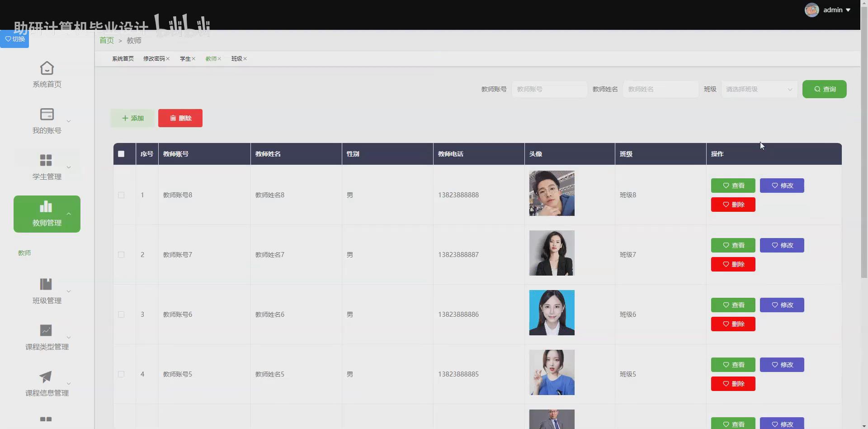
Task: Select the 学生管理 grid icon
Action: click(46, 160)
